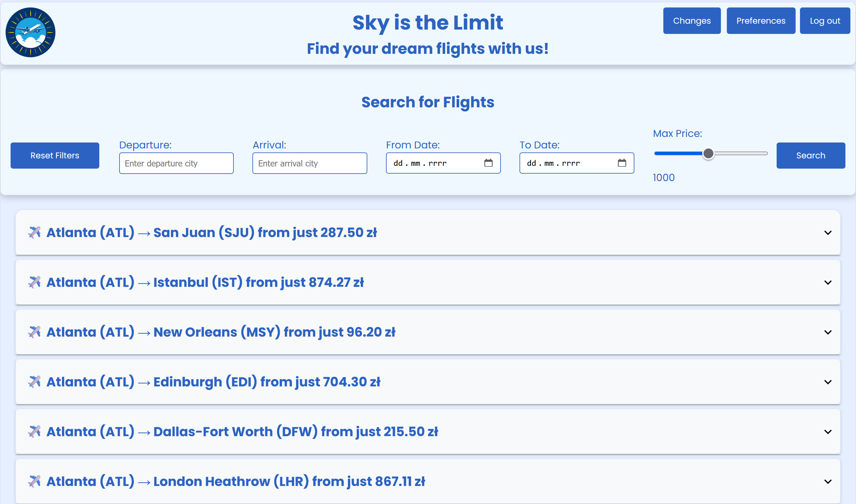The width and height of the screenshot is (856, 504).
Task: Click the airplane icon on the Istanbul flight
Action: point(34,282)
